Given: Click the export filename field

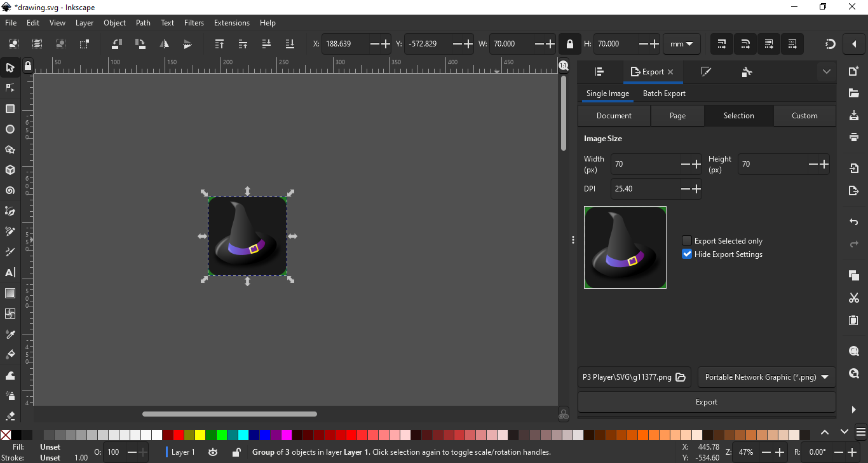Looking at the screenshot, I should point(627,377).
